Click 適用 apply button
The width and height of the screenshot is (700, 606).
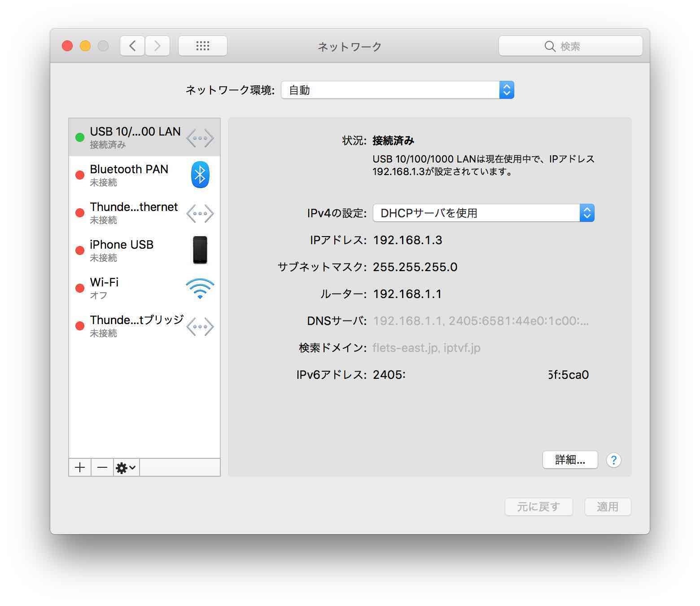608,507
